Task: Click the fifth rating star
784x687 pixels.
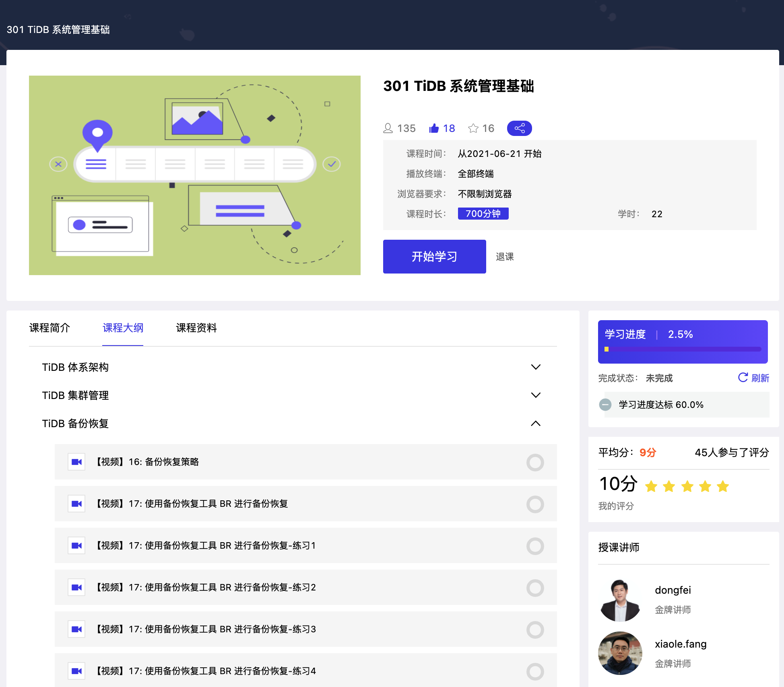Action: tap(723, 486)
